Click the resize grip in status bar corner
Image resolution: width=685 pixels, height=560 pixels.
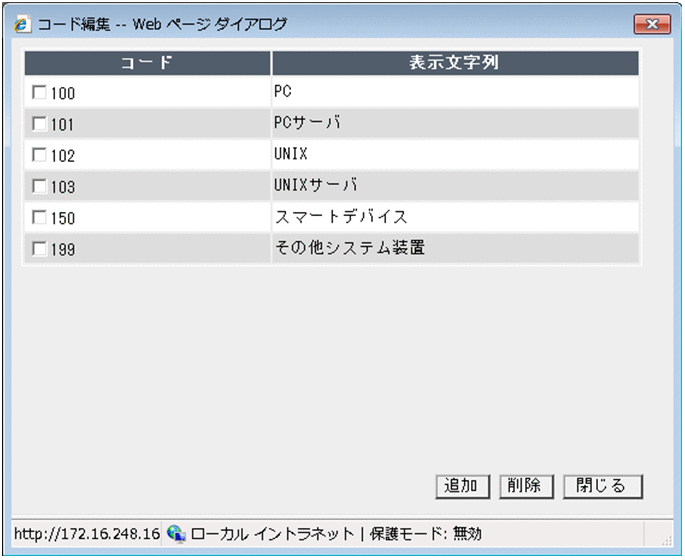pyautogui.click(x=667, y=541)
